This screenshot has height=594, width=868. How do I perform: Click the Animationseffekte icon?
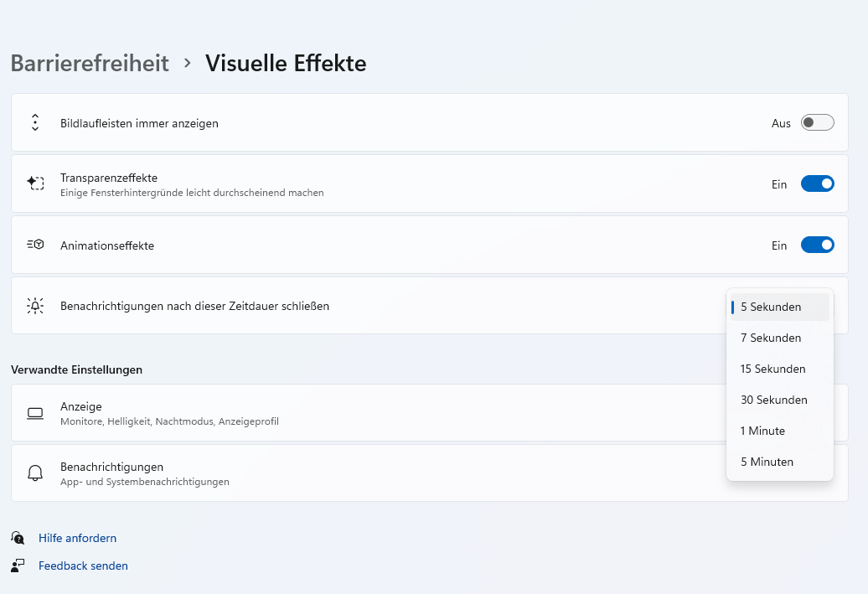pyautogui.click(x=35, y=244)
